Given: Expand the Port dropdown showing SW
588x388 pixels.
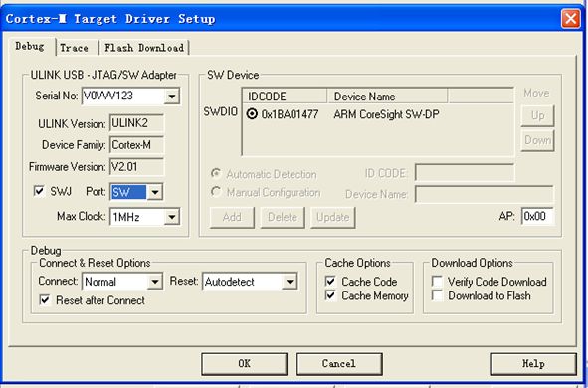Looking at the screenshot, I should coord(154,192).
